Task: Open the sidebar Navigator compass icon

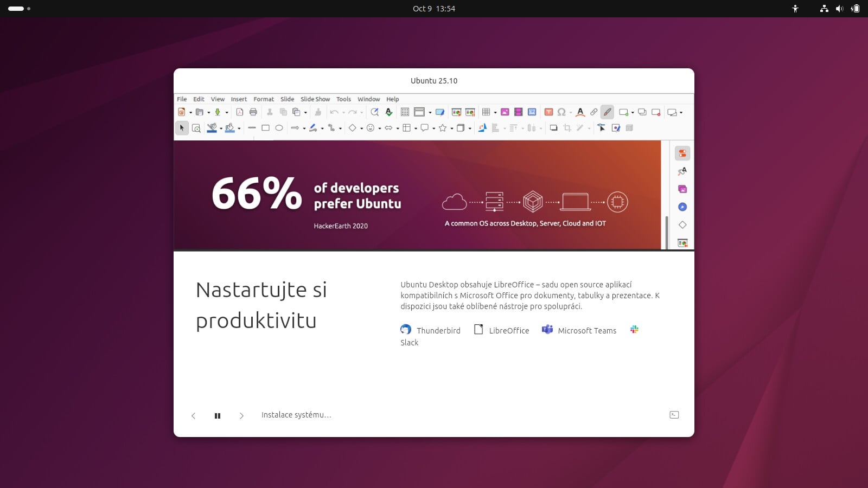Action: tap(682, 207)
